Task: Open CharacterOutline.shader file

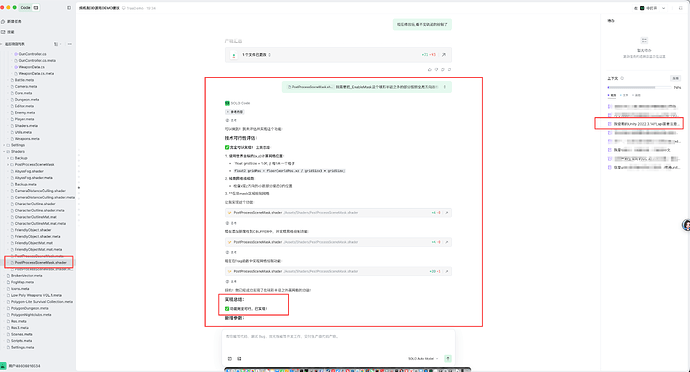Action: (35, 204)
